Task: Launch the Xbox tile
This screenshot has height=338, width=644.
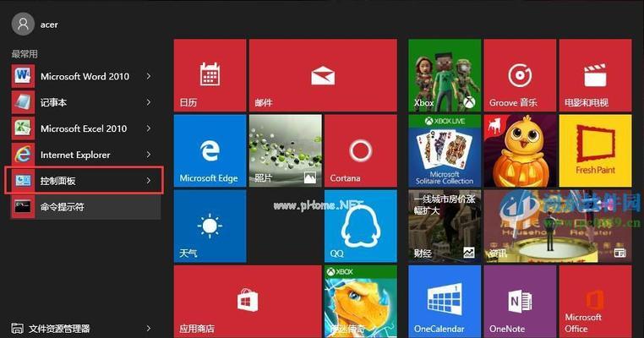Action: coord(445,75)
